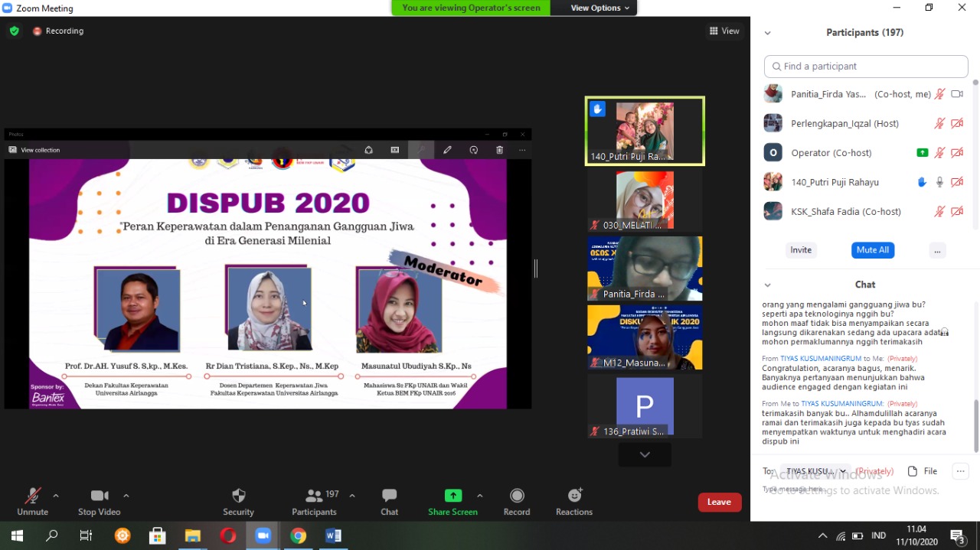Open the Reactions emoji menu
This screenshot has width=980, height=550.
(574, 496)
